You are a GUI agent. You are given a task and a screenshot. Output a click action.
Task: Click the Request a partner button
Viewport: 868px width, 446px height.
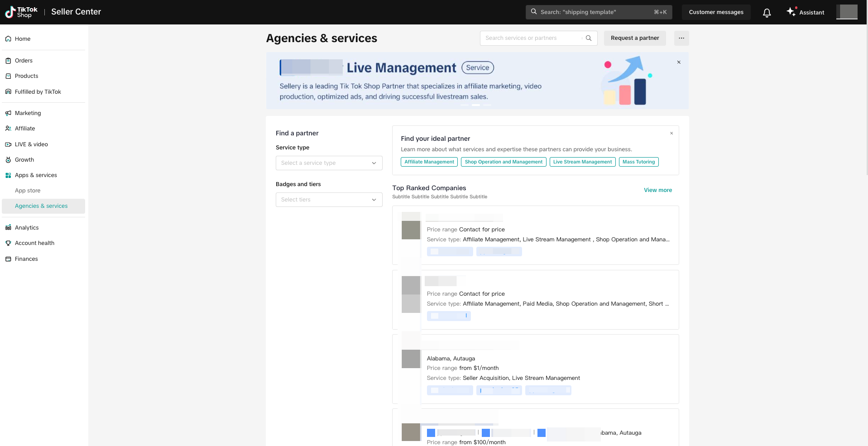[634, 38]
